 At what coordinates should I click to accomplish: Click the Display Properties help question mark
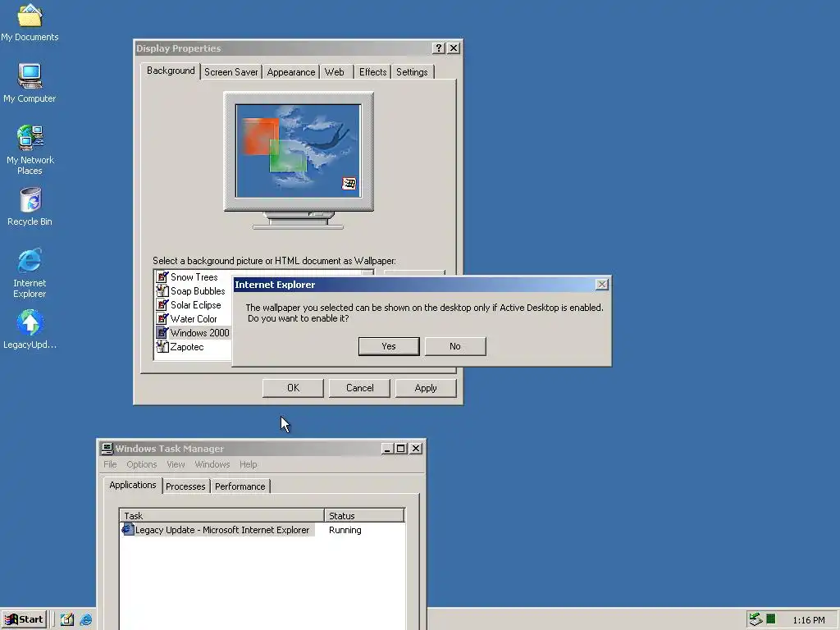tap(439, 48)
